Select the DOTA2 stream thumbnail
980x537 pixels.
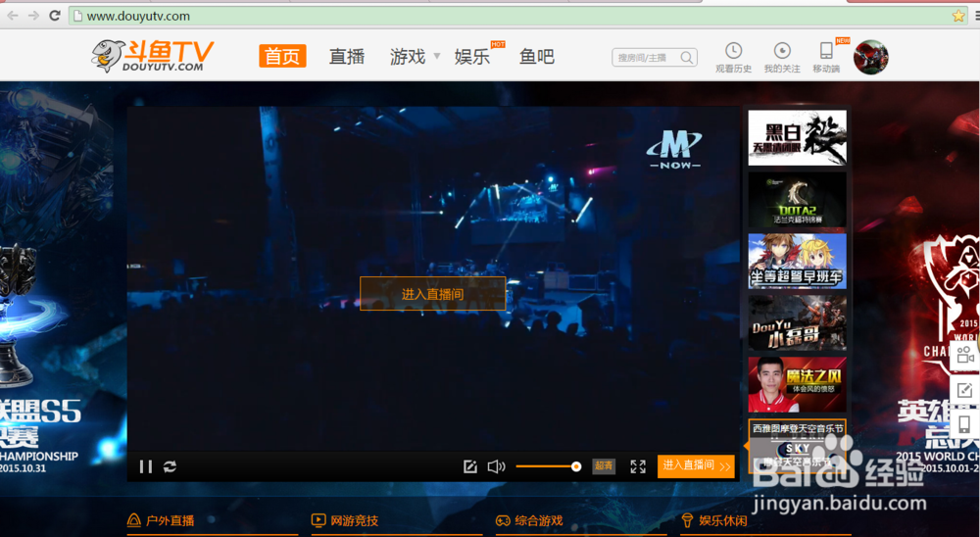[x=797, y=200]
